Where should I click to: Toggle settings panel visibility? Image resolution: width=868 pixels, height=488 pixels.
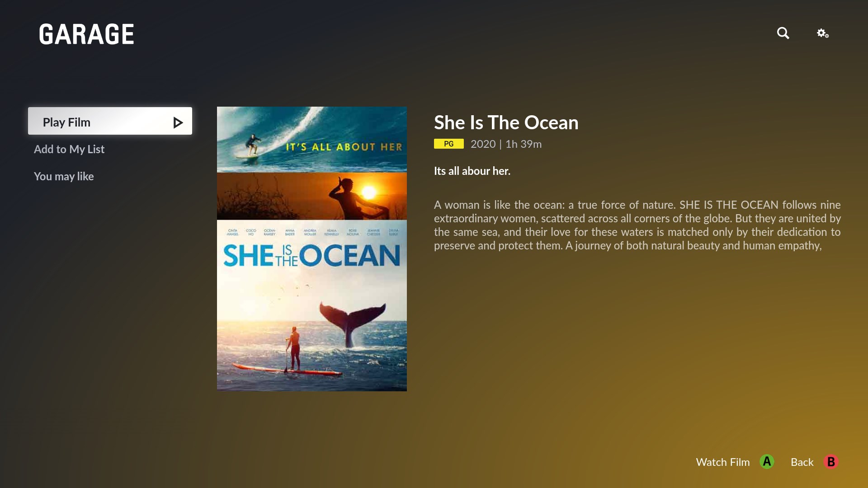coord(823,33)
